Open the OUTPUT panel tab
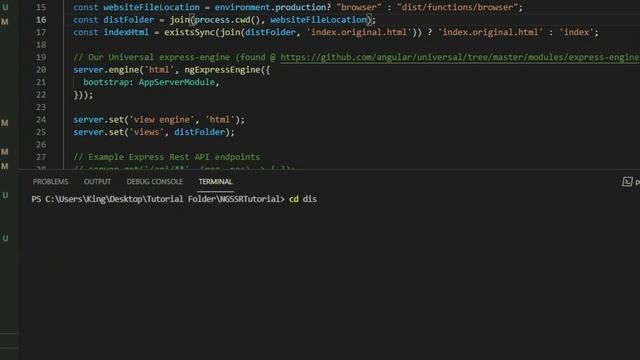640x360 pixels. (x=97, y=182)
